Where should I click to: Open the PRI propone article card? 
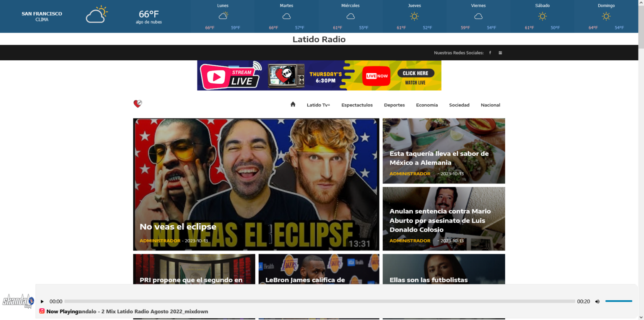(x=194, y=269)
